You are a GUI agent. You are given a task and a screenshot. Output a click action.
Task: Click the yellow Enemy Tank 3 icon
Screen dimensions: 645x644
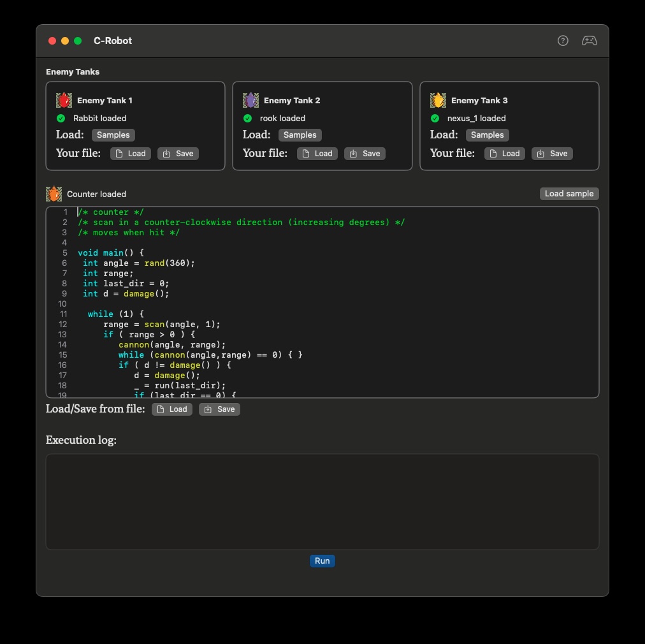438,100
